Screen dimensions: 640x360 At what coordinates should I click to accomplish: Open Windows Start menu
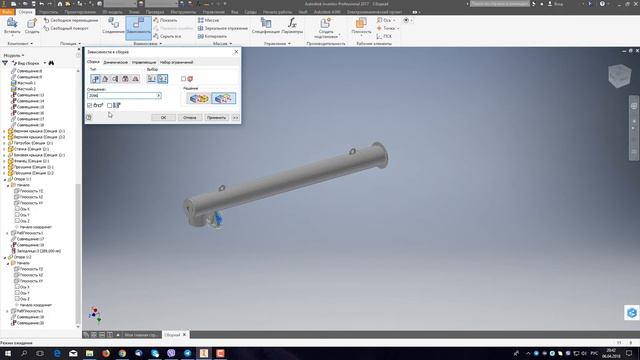[7, 353]
